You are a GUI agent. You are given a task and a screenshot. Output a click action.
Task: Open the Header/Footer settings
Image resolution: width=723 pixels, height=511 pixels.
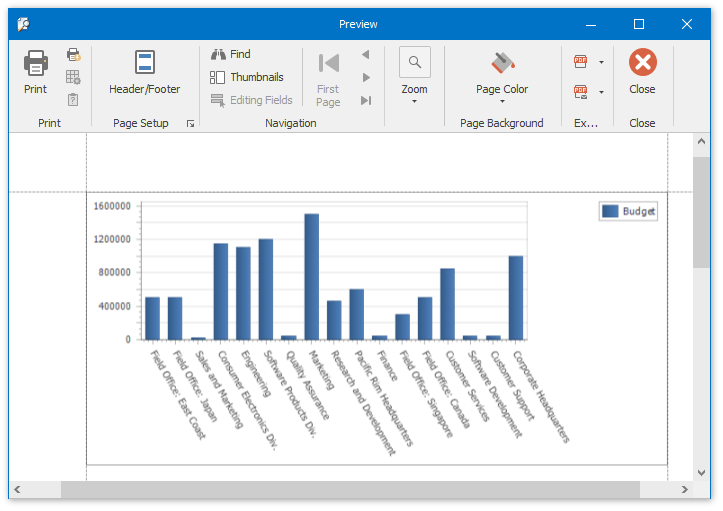[145, 72]
